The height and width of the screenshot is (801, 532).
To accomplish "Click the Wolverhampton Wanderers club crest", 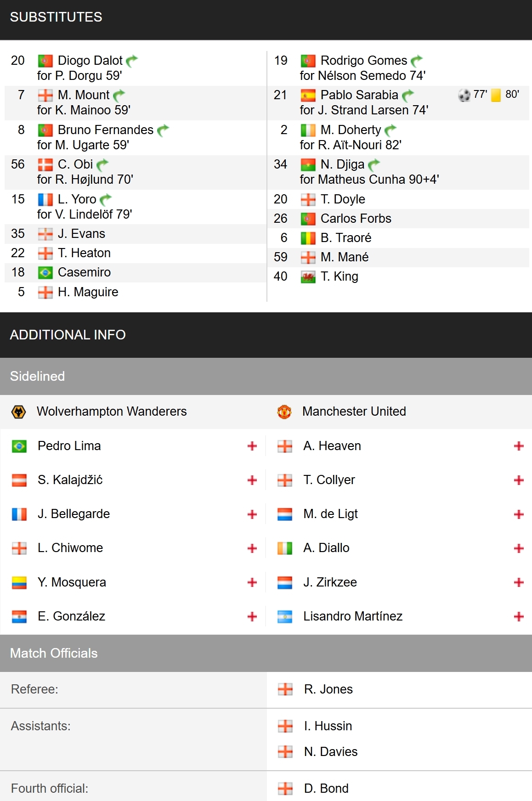I will point(18,412).
